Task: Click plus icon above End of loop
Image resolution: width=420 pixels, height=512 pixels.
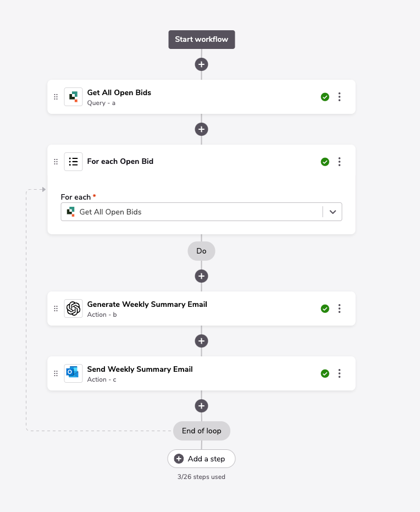Action: pos(201,406)
